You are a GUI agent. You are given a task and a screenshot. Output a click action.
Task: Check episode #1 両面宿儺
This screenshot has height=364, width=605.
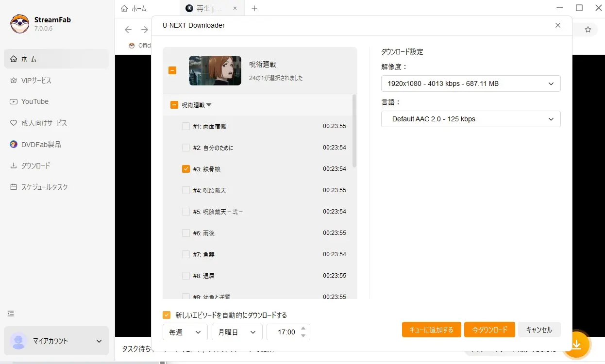(186, 126)
